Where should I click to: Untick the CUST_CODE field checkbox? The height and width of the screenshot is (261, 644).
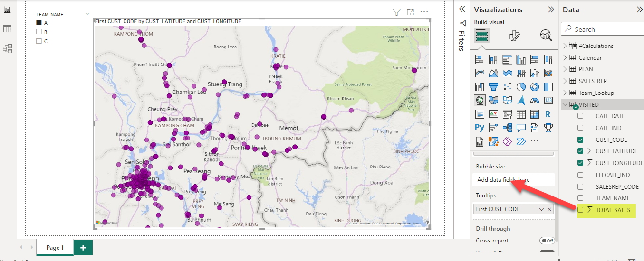tap(580, 140)
